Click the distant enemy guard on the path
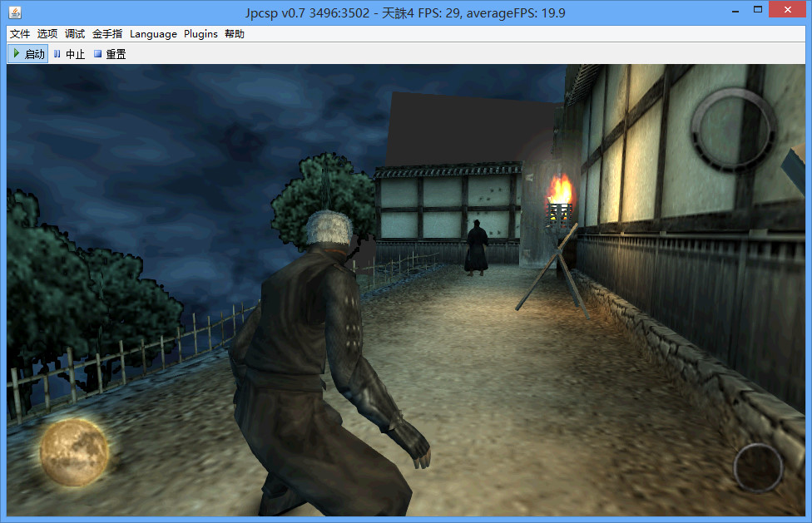The image size is (812, 523). tap(476, 248)
